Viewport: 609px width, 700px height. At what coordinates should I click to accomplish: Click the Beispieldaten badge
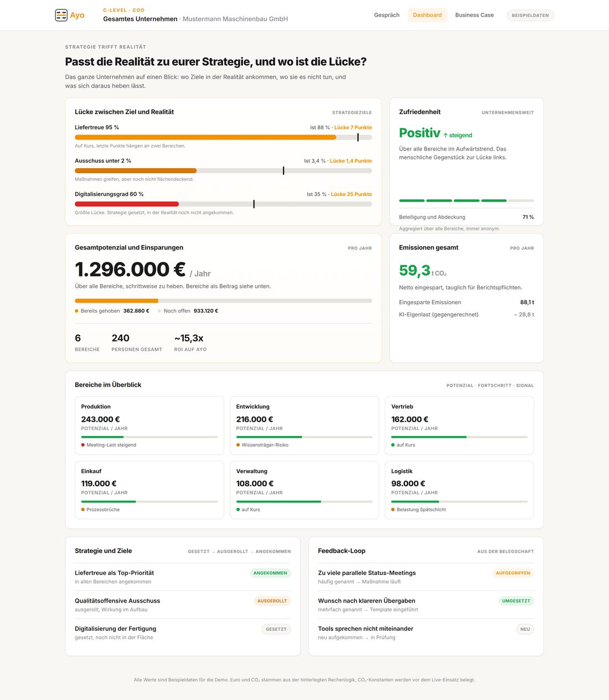click(x=530, y=15)
